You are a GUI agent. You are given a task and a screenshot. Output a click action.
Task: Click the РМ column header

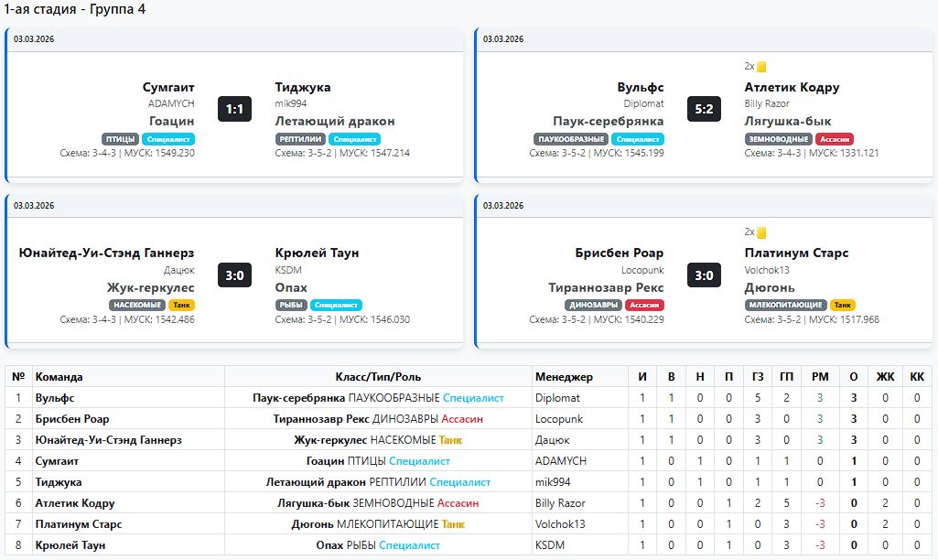point(820,377)
